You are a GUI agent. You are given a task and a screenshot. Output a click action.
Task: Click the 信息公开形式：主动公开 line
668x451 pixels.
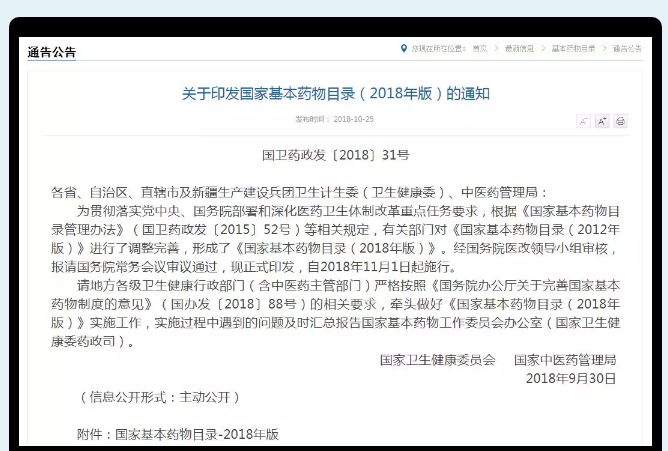160,397
